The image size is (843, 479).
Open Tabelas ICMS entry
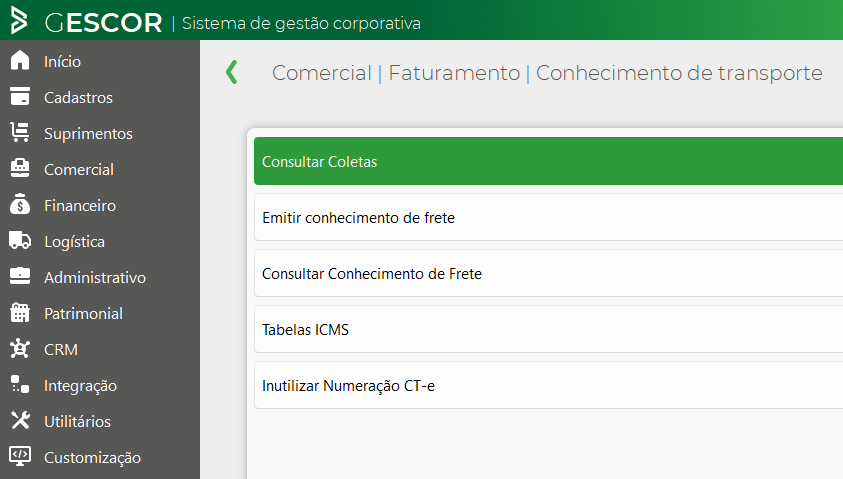(548, 329)
